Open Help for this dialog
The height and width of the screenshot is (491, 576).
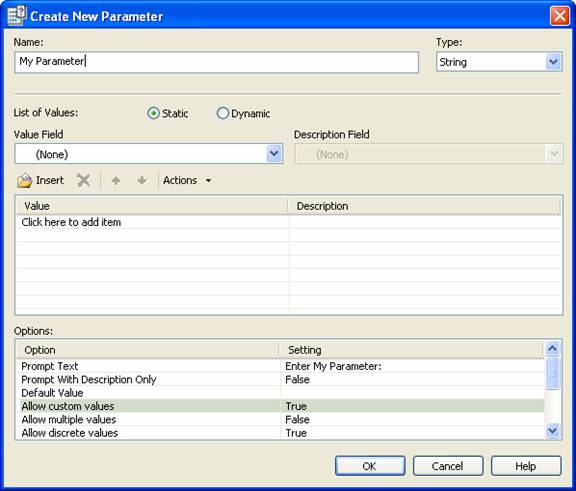526,466
